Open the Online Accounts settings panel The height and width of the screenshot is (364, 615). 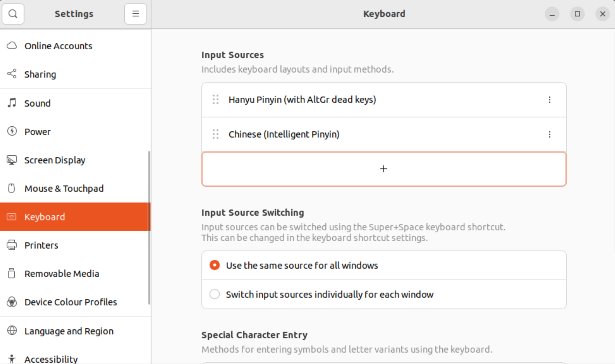58,46
